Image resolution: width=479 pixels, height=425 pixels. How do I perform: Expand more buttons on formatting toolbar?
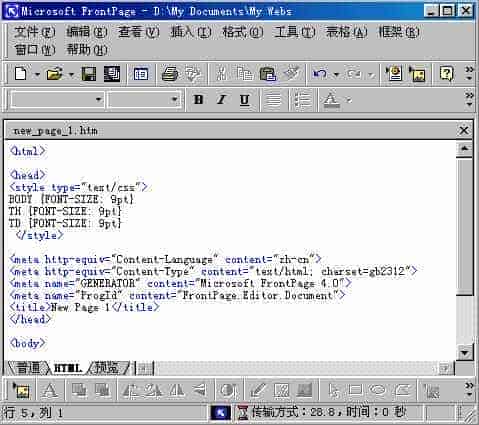pyautogui.click(x=469, y=99)
